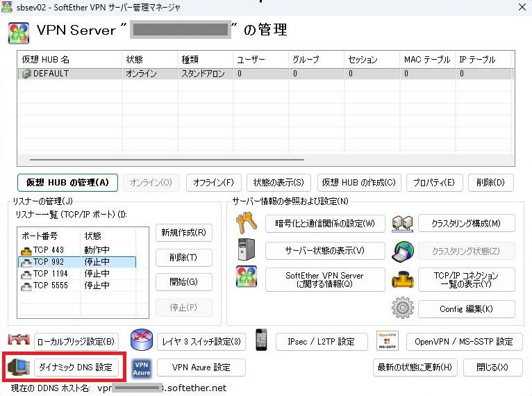
Task: Close the management window
Action: pos(522,7)
